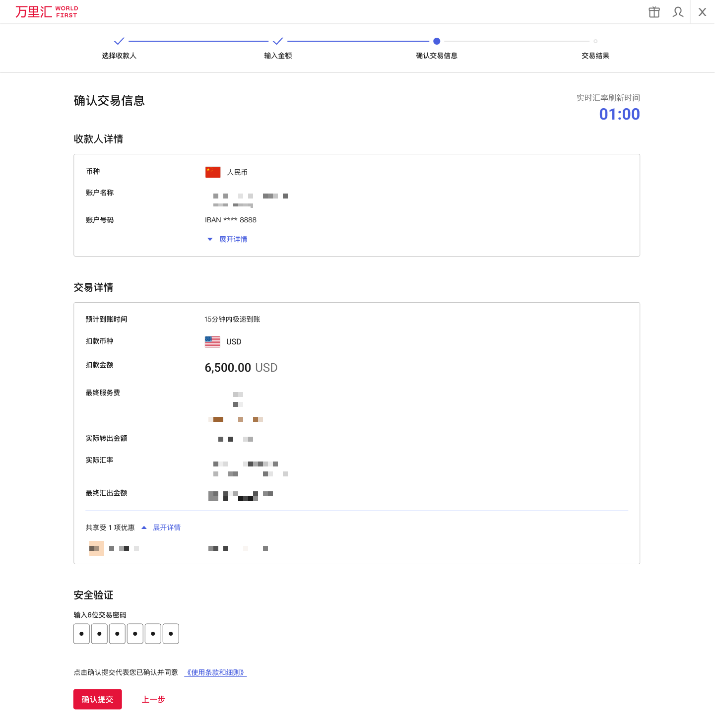Click the down chevron next to 展开详情
This screenshot has width=715, height=728.
[x=210, y=239]
